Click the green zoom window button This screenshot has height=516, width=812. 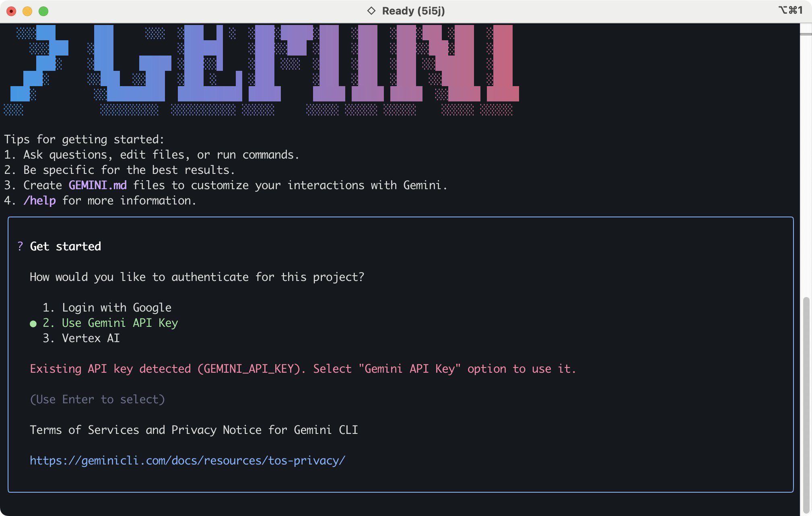pyautogui.click(x=43, y=11)
